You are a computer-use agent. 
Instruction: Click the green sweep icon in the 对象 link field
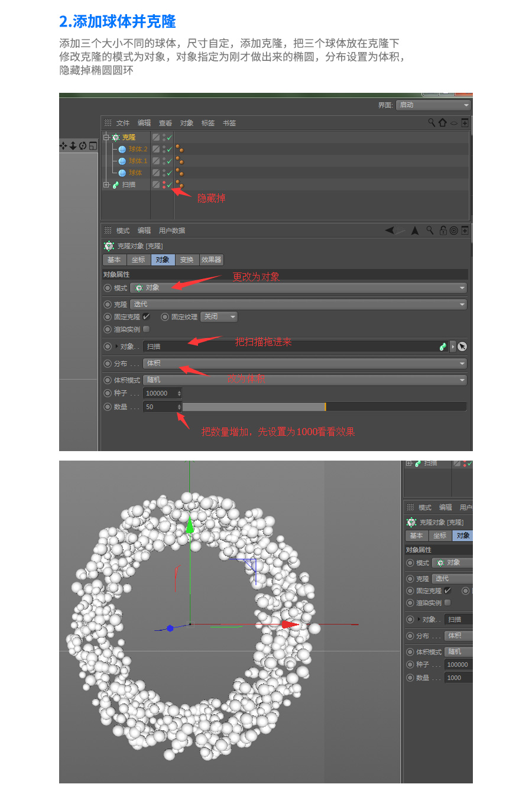click(443, 346)
